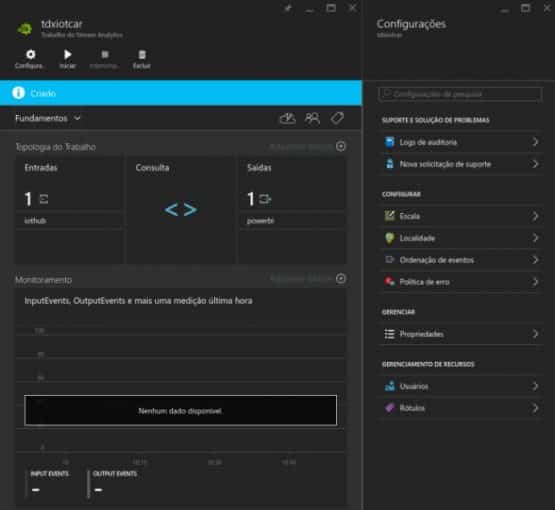Click the Usuários icon
This screenshot has height=510, width=555.
(x=389, y=386)
